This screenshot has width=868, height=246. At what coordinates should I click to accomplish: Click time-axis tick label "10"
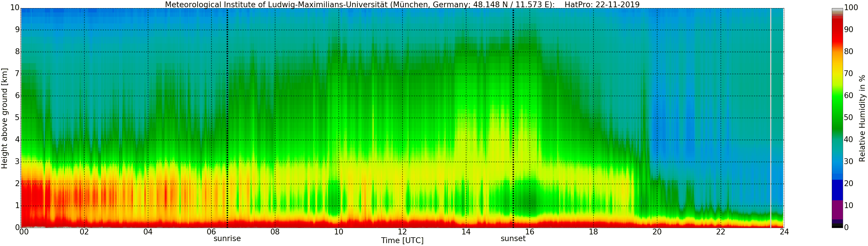pyautogui.click(x=339, y=232)
